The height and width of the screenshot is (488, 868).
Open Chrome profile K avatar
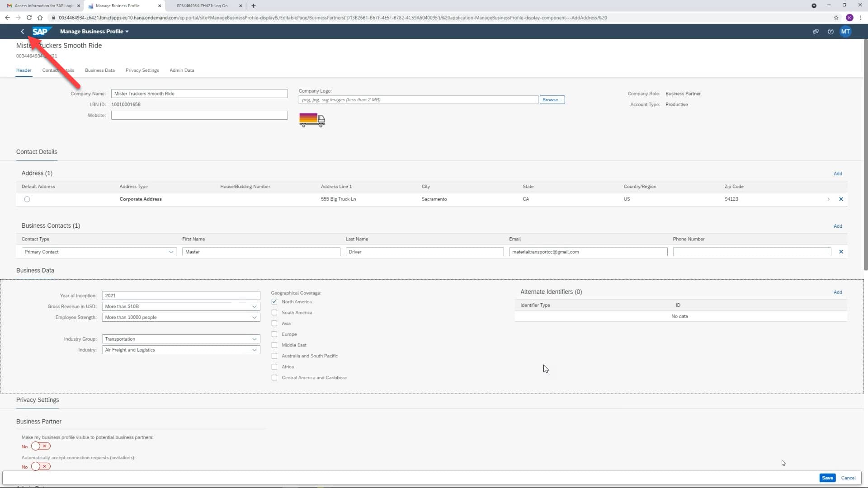(849, 18)
